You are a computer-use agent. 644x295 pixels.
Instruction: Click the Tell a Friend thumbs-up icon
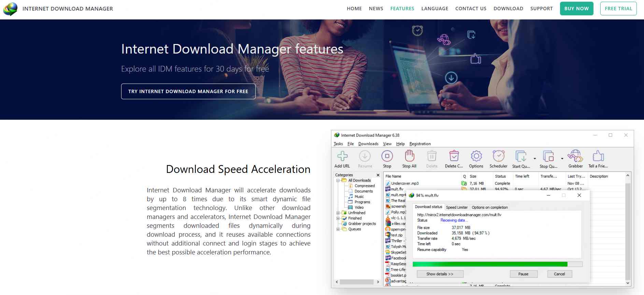(x=598, y=156)
